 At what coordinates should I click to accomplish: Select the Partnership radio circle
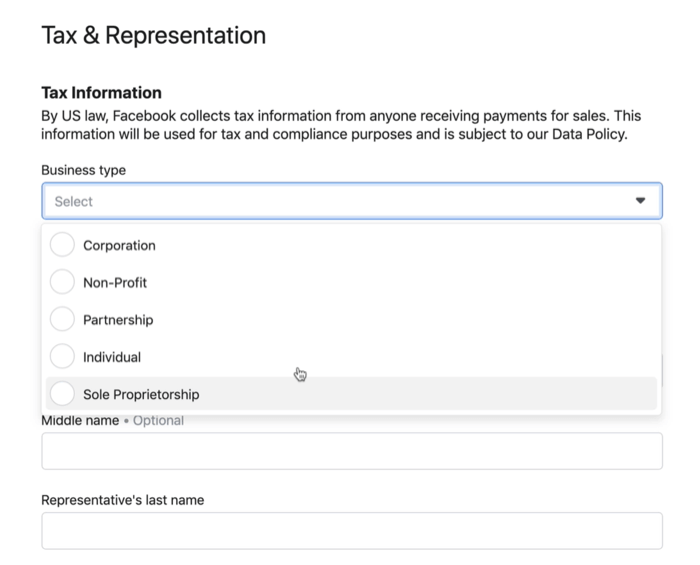[x=62, y=320]
